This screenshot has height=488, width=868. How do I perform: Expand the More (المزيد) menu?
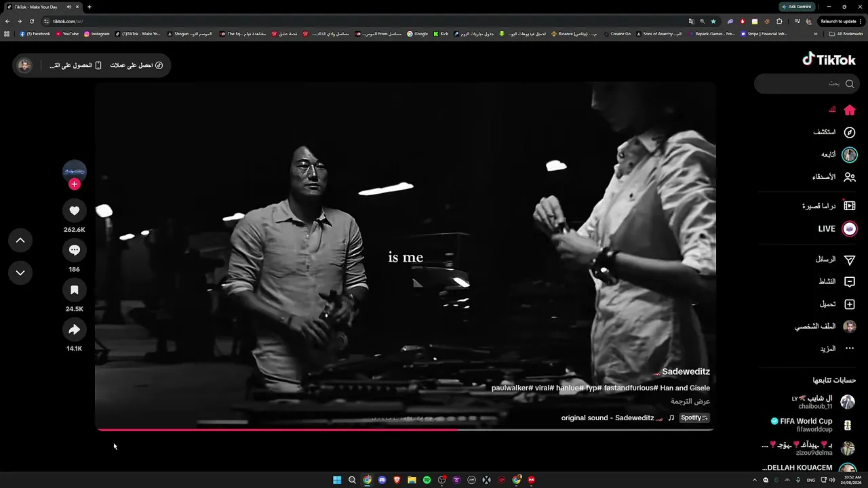tap(837, 348)
